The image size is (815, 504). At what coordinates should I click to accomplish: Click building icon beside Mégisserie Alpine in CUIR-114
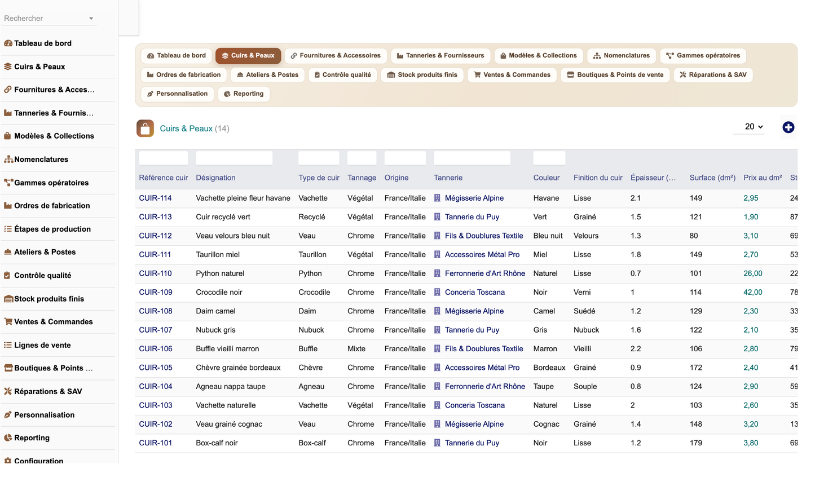tap(437, 198)
